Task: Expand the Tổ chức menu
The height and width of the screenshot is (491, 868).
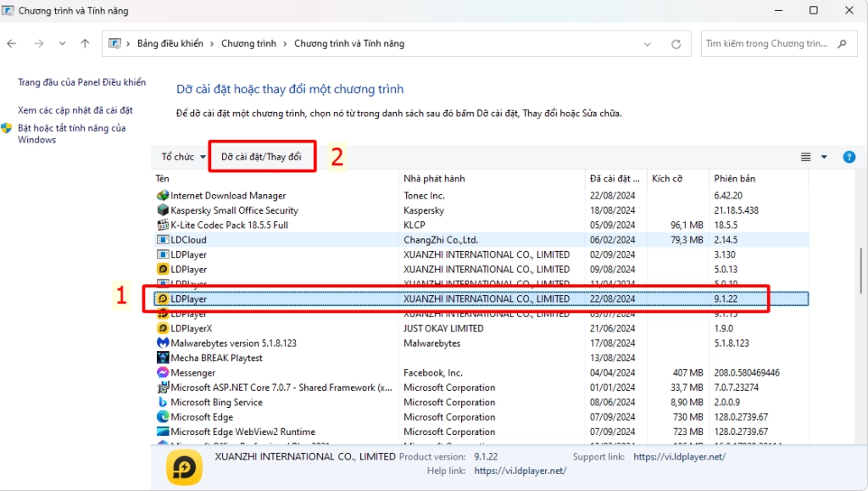Action: tap(183, 157)
